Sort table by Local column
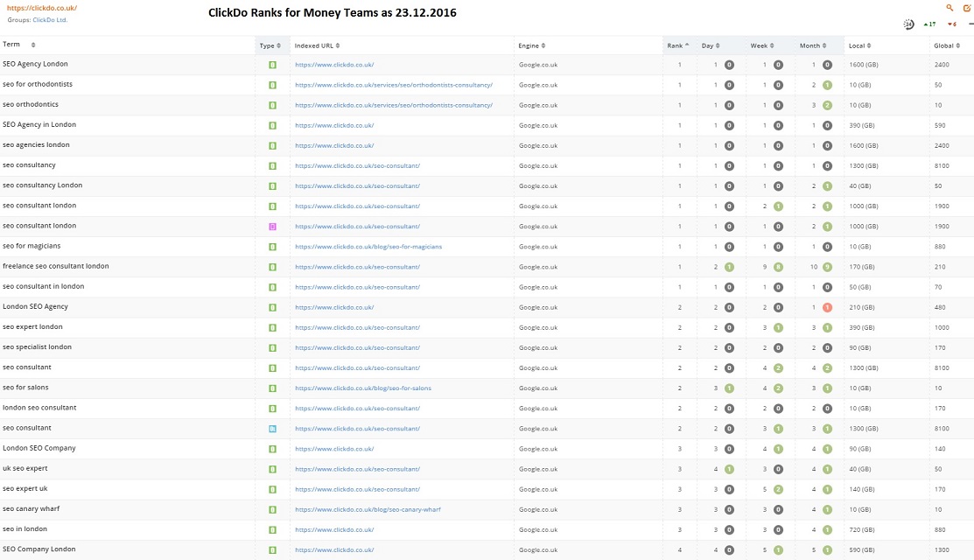 [859, 46]
